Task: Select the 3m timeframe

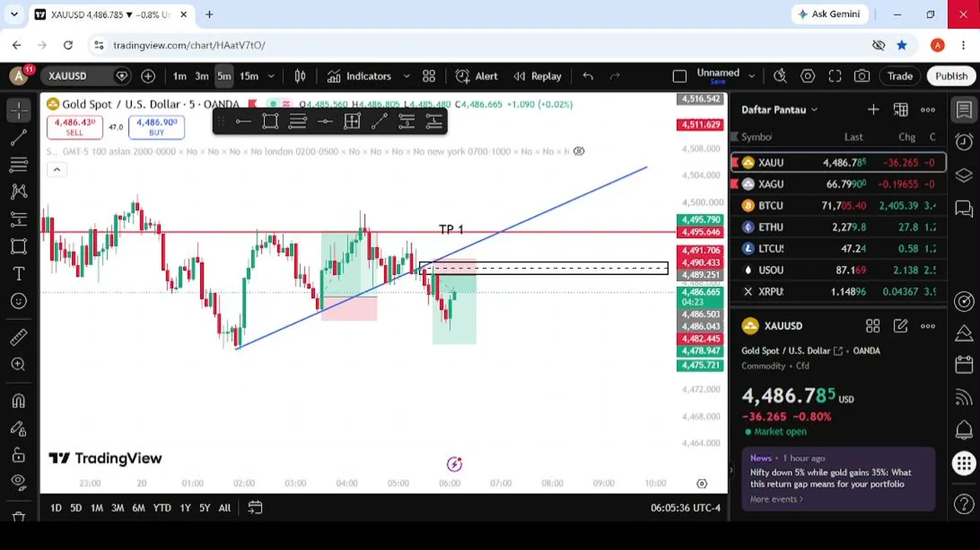Action: tap(201, 76)
